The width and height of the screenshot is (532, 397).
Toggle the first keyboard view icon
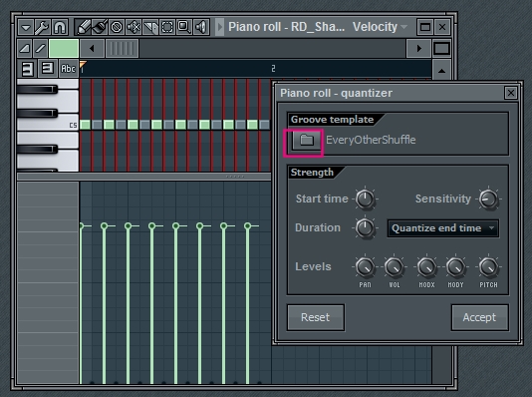(x=27, y=68)
